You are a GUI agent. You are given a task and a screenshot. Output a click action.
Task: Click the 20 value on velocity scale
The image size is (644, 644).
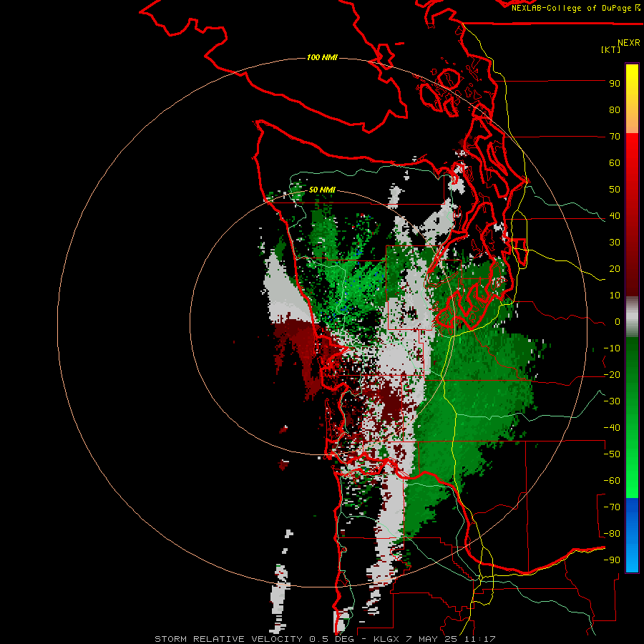(615, 269)
